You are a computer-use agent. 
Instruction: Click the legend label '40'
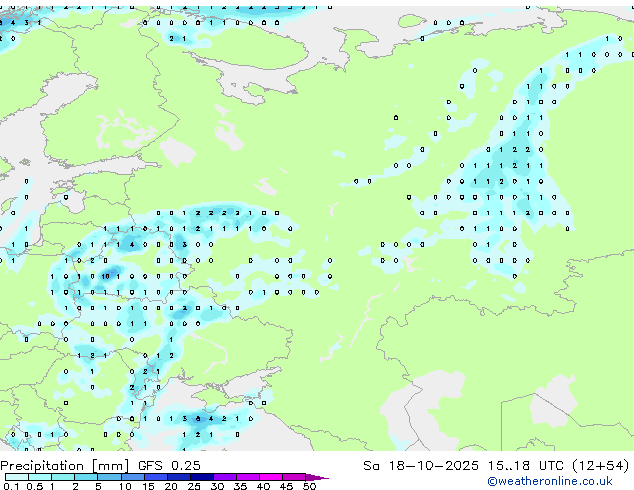pyautogui.click(x=263, y=486)
